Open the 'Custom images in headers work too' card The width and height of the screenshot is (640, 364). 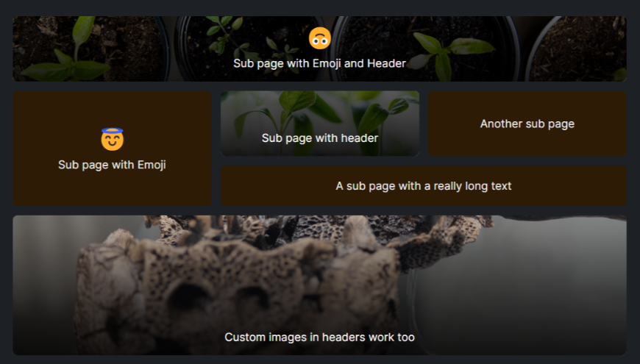pos(319,285)
